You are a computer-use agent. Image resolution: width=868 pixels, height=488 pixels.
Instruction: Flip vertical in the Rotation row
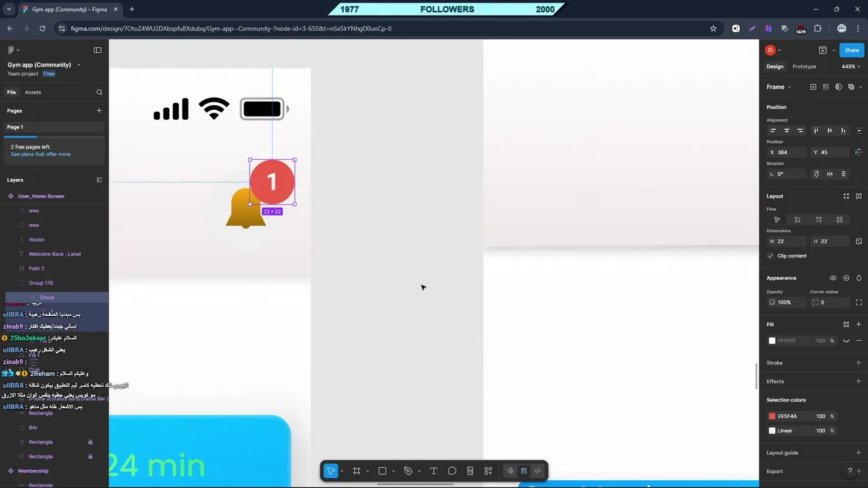point(844,174)
